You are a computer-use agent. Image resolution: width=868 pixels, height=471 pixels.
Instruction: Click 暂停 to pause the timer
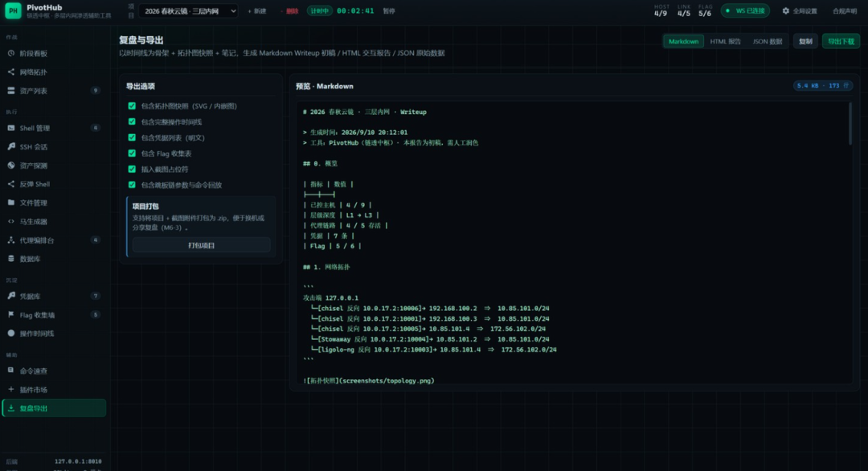pos(389,11)
